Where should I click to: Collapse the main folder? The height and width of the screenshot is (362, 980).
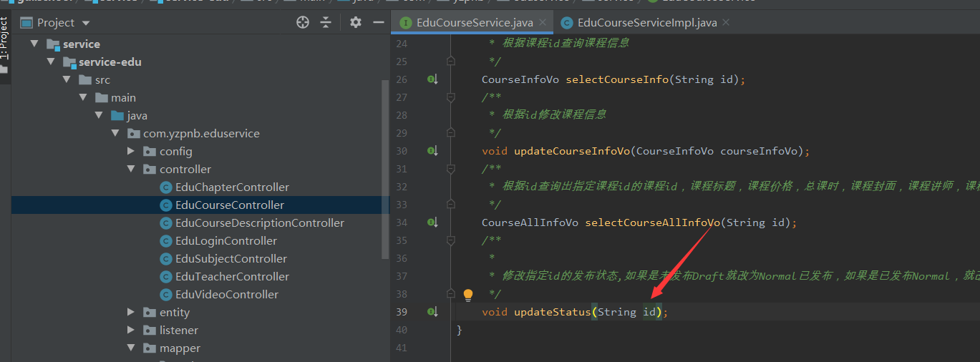(83, 98)
